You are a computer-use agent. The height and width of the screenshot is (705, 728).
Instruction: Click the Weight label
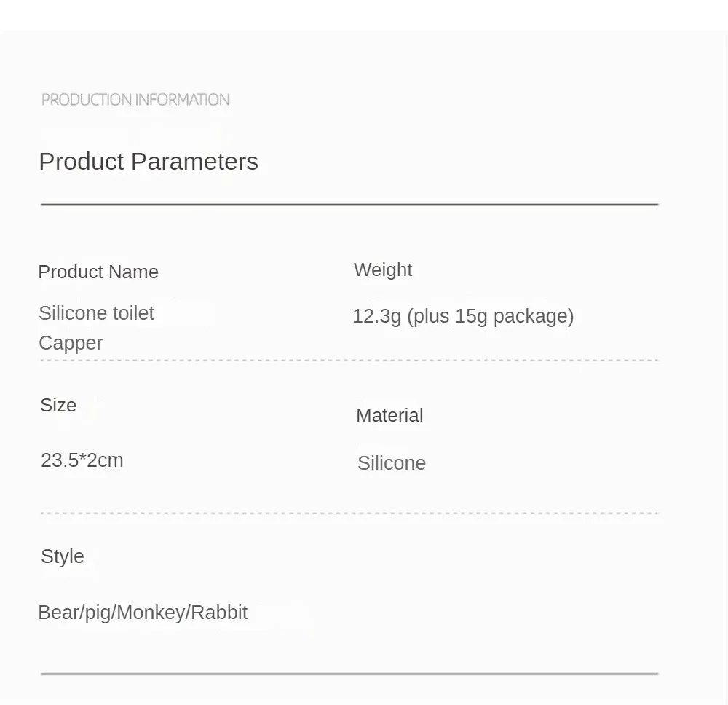383,269
